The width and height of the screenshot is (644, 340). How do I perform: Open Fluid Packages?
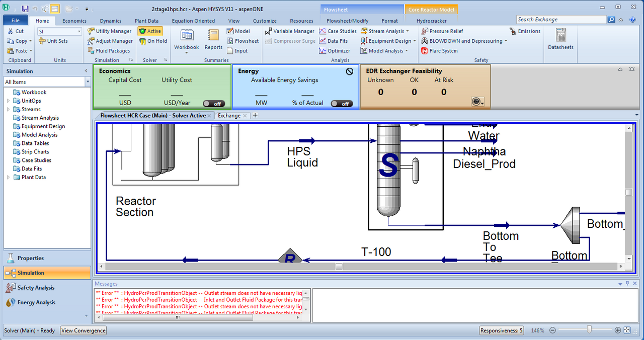point(109,51)
